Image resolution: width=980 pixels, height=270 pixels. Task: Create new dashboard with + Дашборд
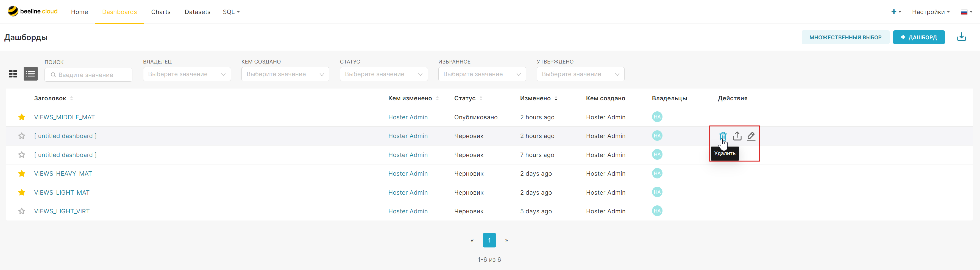click(x=919, y=37)
